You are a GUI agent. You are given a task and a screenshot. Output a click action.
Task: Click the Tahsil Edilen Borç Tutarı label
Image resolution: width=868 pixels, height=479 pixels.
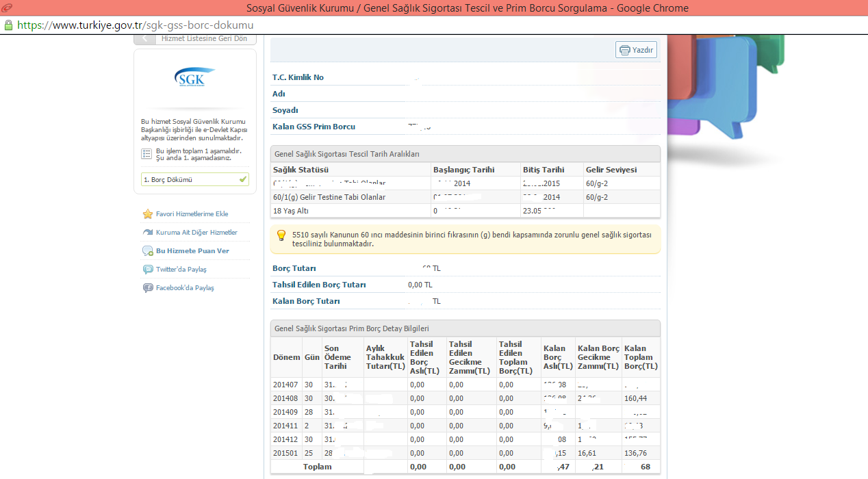tap(319, 285)
